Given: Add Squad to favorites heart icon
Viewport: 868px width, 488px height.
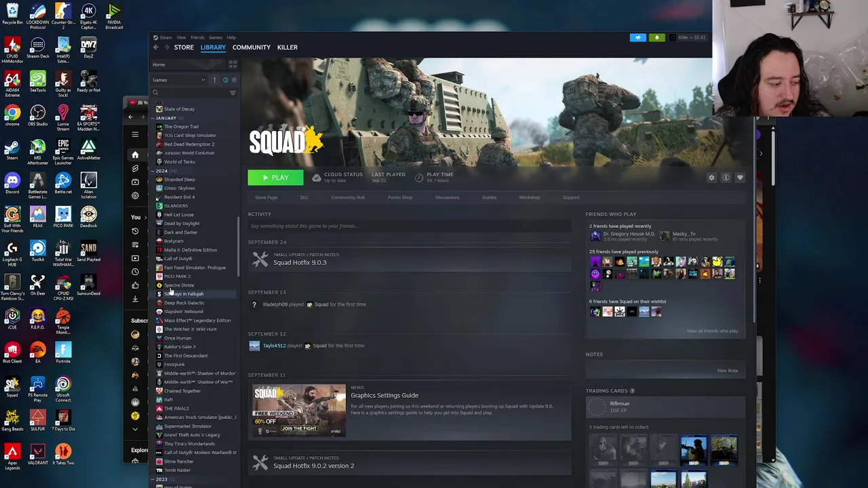Looking at the screenshot, I should coord(740,178).
